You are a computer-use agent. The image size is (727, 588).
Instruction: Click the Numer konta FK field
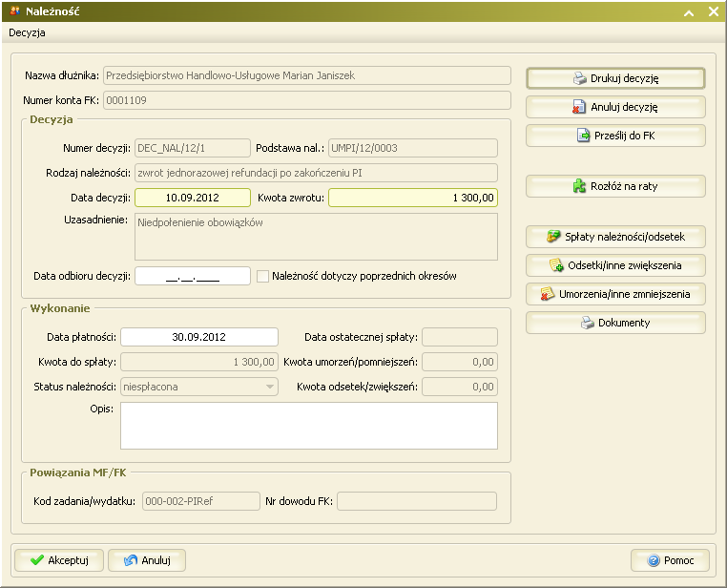[x=307, y=100]
